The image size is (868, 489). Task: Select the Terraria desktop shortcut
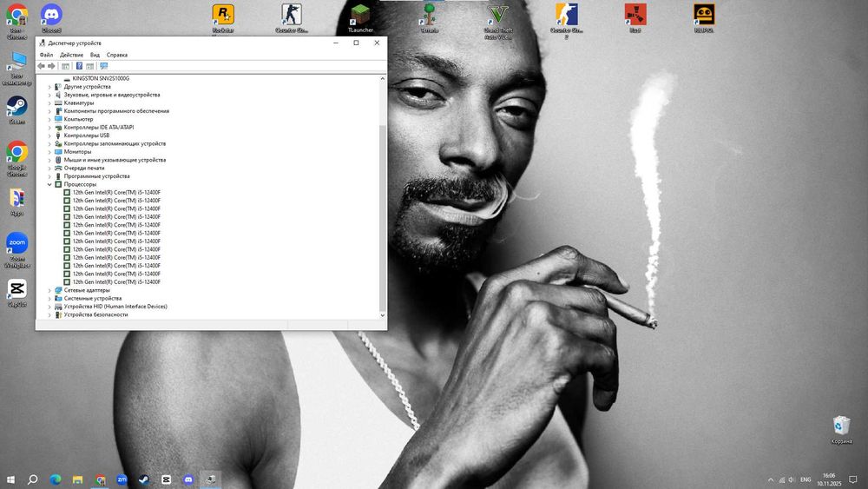click(429, 18)
